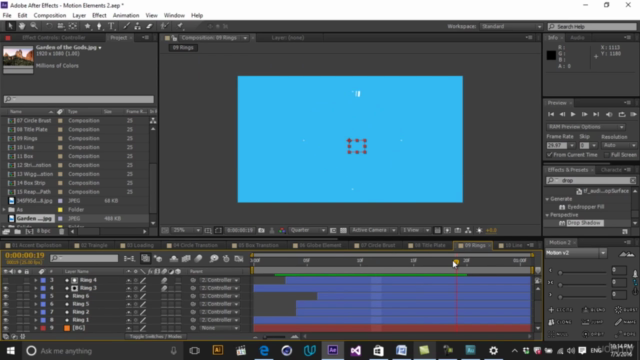This screenshot has width=640, height=360.
Task: Toggle lock box for Ring 5 layer
Action: 27,304
